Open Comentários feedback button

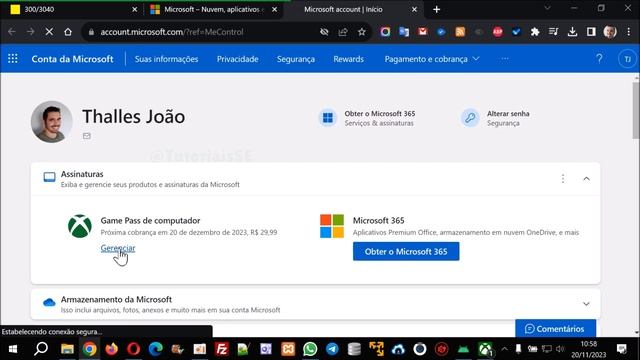pos(555,329)
